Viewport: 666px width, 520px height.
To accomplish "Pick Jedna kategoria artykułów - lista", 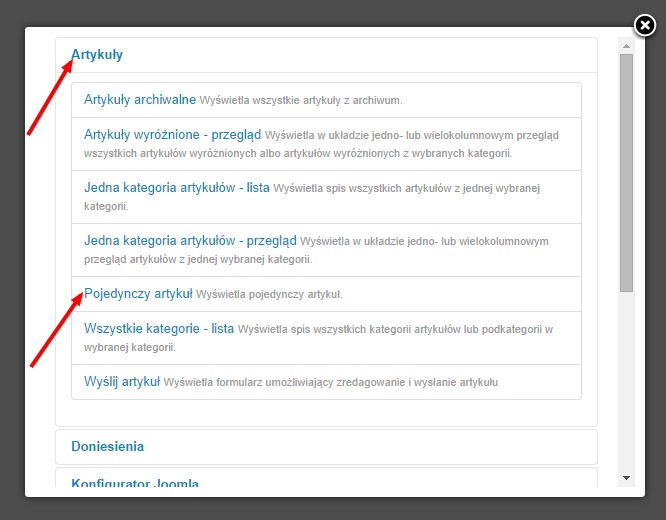I will (x=177, y=188).
